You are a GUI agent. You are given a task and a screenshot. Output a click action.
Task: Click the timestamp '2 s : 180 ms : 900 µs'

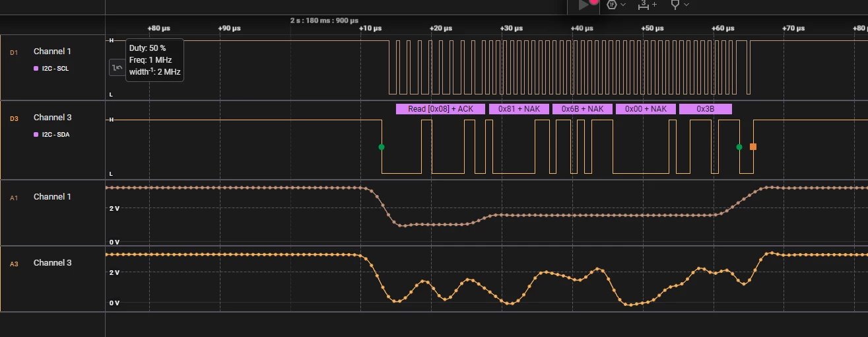coord(324,20)
